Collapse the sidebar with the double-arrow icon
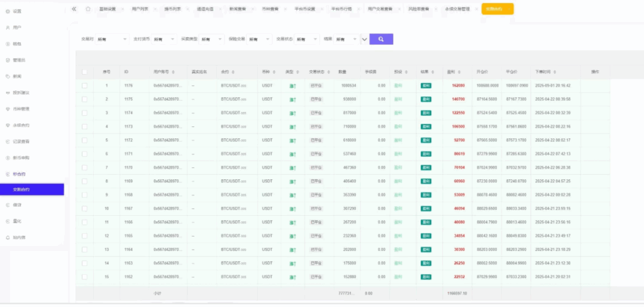This screenshot has width=644, height=307. pyautogui.click(x=74, y=9)
